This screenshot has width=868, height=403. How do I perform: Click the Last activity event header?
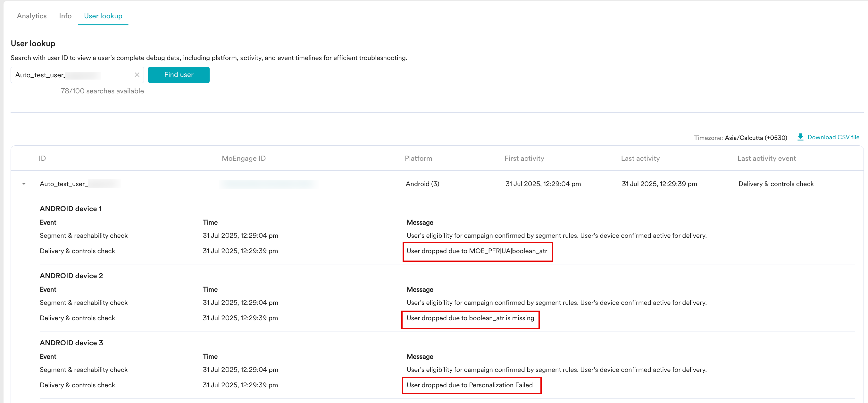766,159
